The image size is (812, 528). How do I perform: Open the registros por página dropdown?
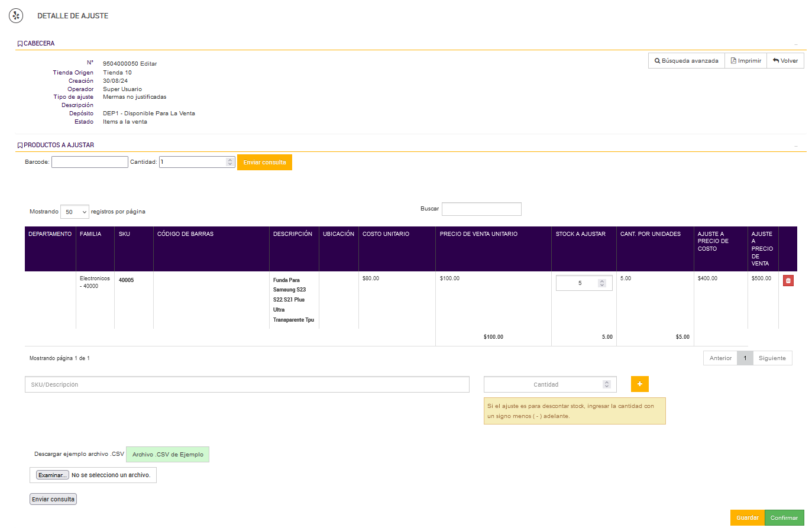pos(75,212)
